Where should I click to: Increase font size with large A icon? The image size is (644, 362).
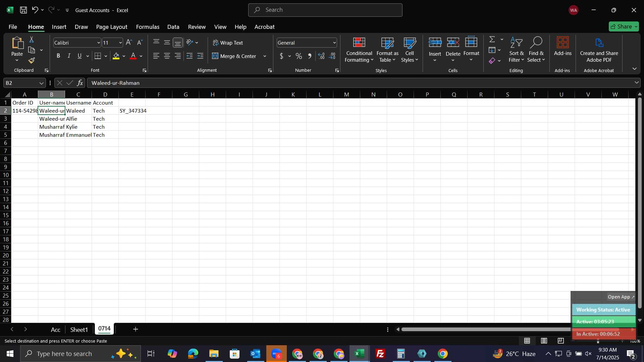tap(129, 43)
